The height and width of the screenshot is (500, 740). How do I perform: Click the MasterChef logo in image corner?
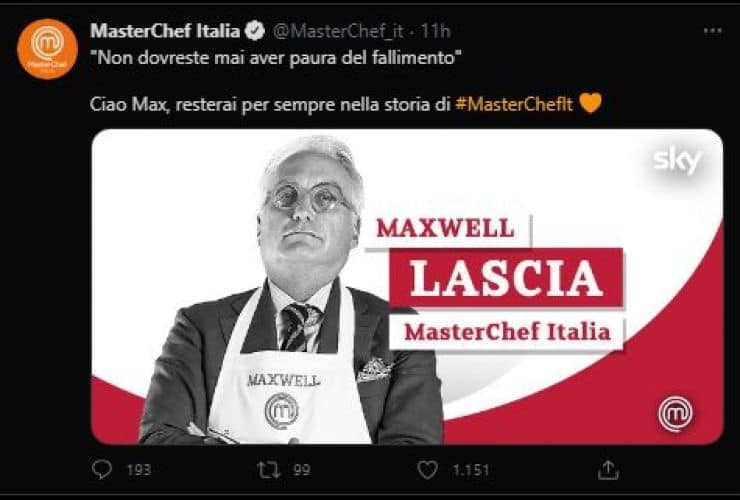(x=675, y=413)
